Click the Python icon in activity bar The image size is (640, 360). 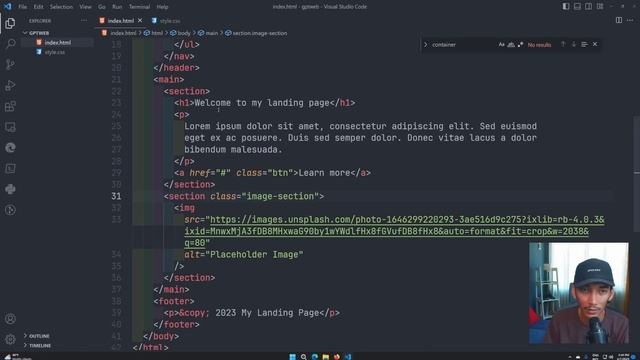pos(10,189)
